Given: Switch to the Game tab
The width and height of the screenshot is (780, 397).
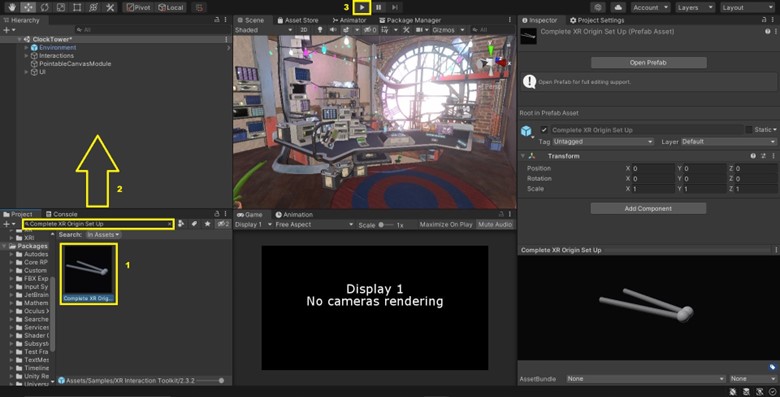Looking at the screenshot, I should point(250,215).
